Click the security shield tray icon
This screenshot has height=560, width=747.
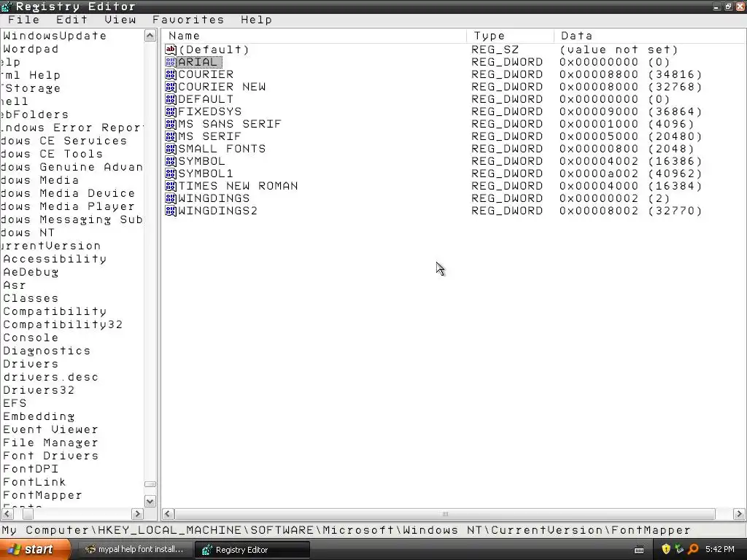[x=666, y=549]
